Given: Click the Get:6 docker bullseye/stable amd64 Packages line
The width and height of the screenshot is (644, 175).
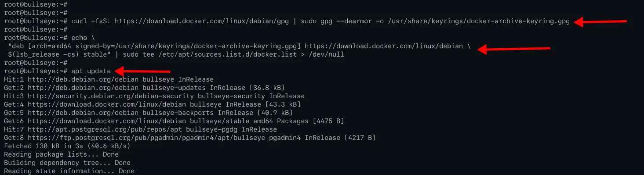Looking at the screenshot, I should click(174, 121).
